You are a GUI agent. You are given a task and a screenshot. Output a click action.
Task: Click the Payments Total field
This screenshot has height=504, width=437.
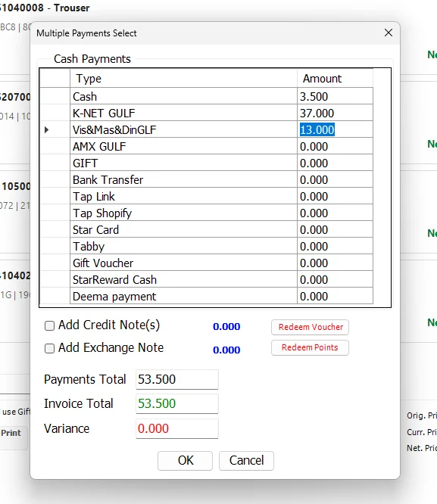(x=177, y=379)
